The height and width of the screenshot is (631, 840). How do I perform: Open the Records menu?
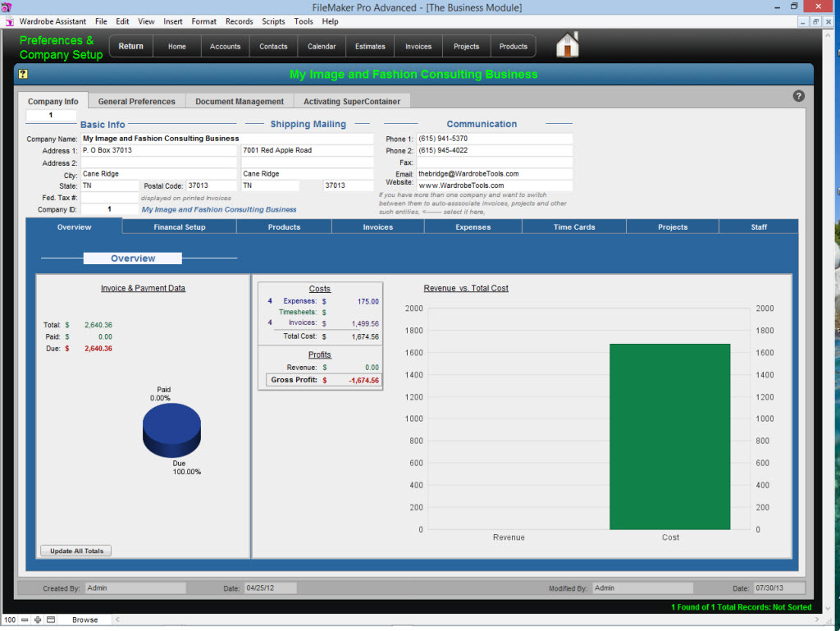pos(239,21)
